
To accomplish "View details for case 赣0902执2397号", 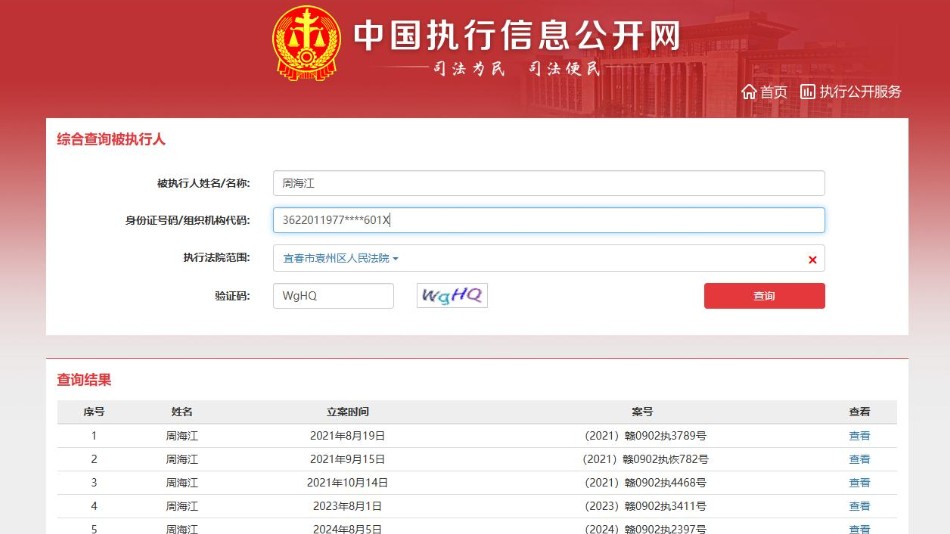I will point(859,529).
